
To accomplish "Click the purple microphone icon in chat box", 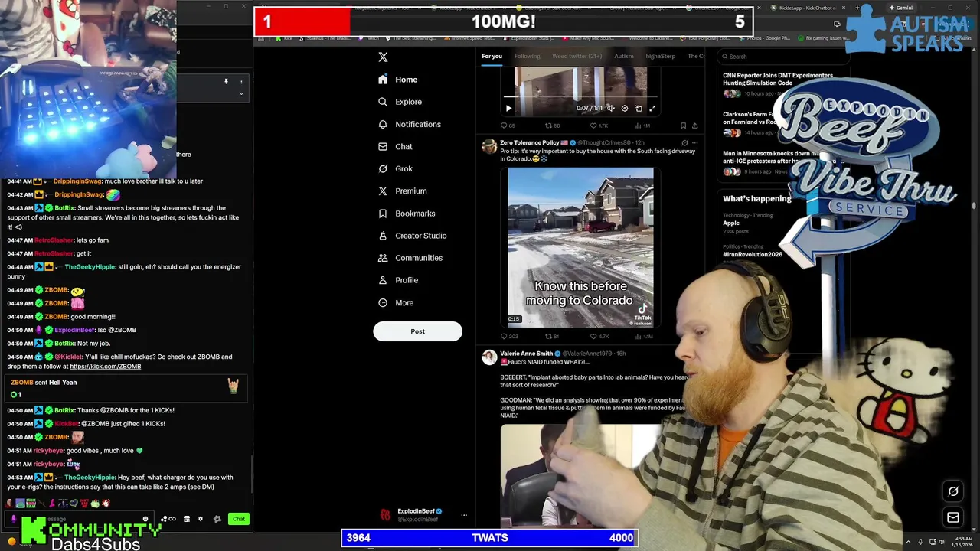I will coord(14,519).
